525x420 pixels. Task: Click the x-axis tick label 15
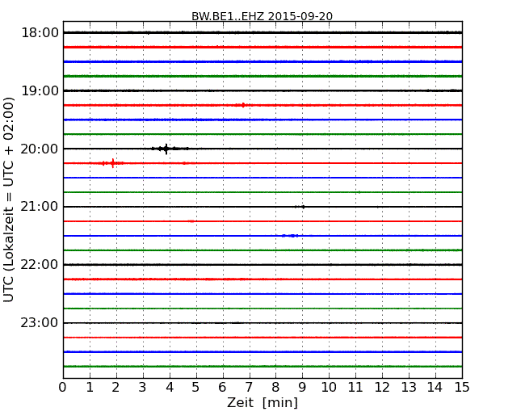pyautogui.click(x=462, y=388)
